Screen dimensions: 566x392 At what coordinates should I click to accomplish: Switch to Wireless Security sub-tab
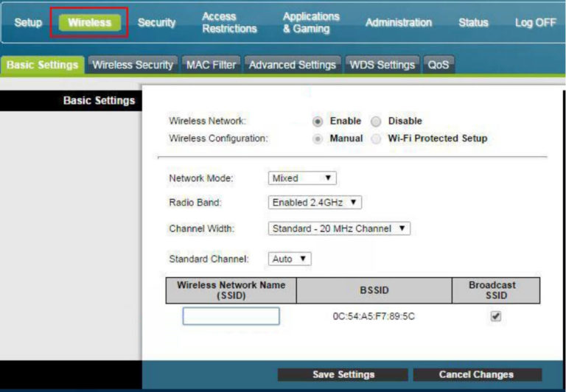[x=133, y=65]
